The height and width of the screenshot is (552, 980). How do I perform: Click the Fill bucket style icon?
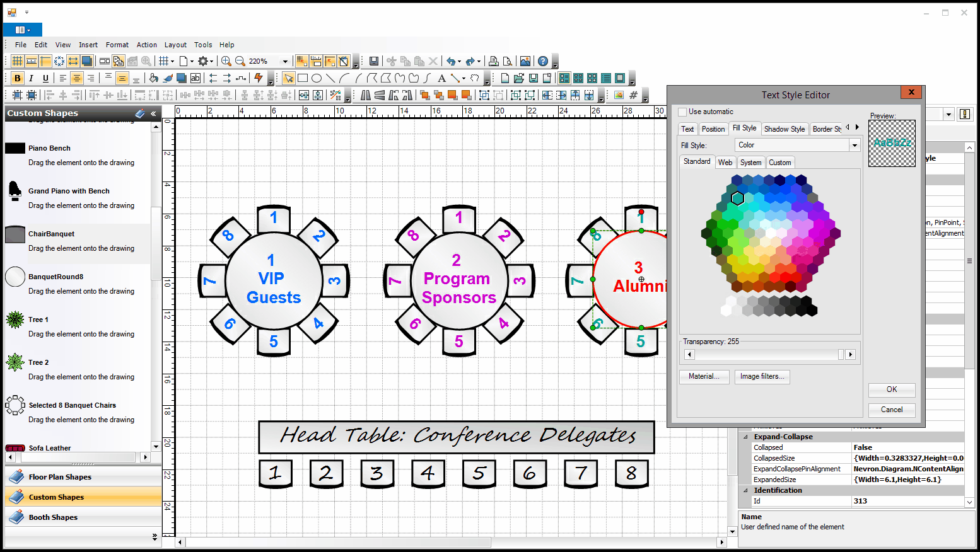click(x=153, y=78)
